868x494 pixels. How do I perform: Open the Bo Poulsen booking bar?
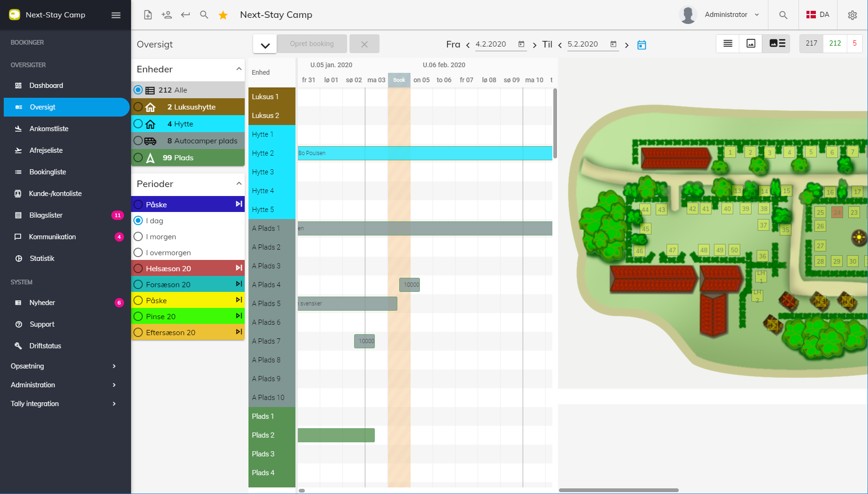point(425,153)
